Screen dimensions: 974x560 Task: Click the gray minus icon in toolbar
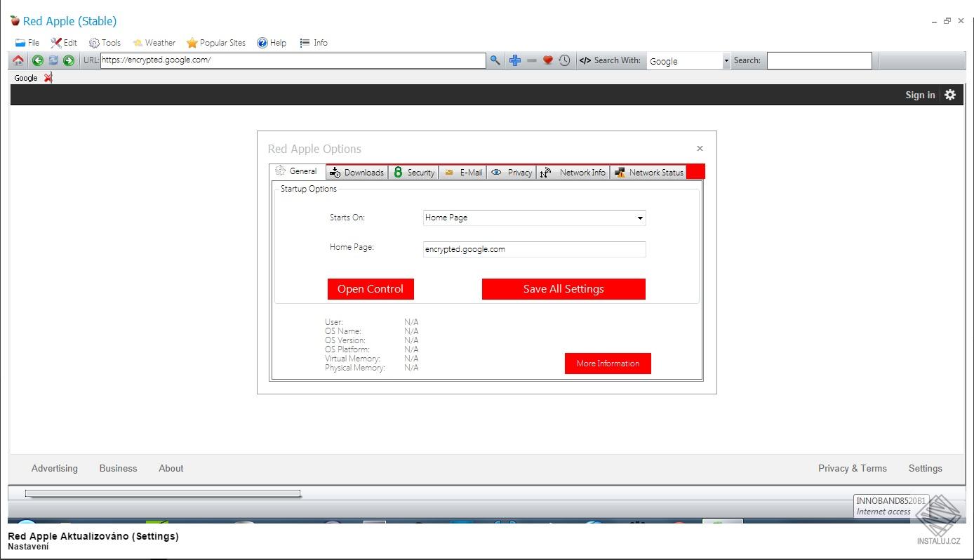(531, 61)
